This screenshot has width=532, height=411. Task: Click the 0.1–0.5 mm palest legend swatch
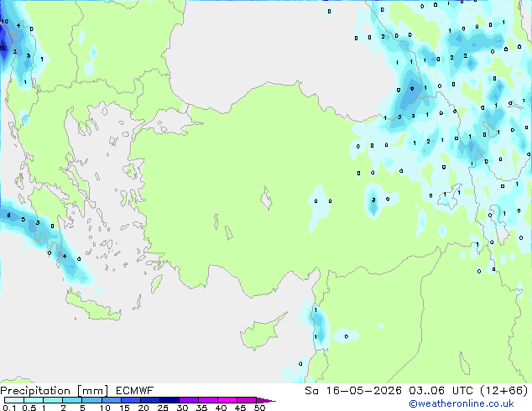[14, 400]
